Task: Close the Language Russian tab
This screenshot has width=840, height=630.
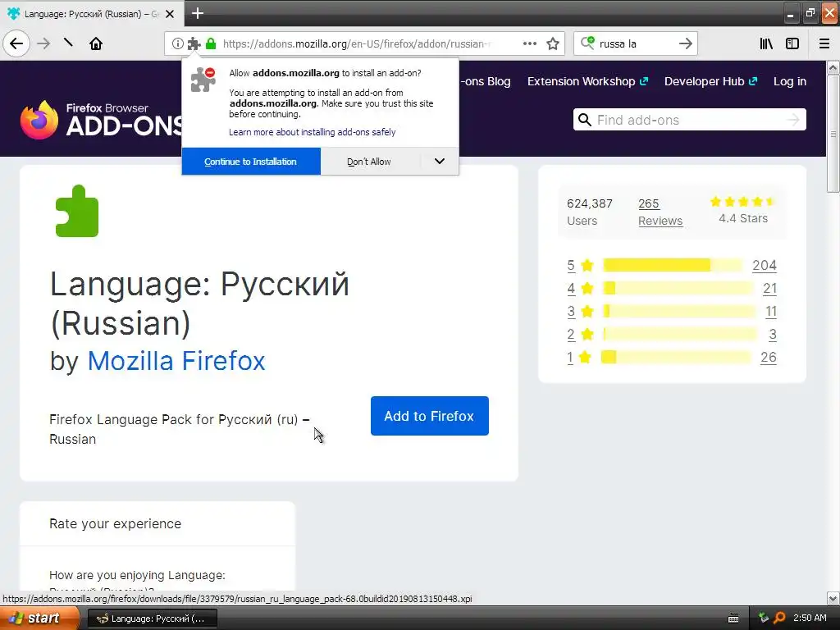Action: coord(170,14)
